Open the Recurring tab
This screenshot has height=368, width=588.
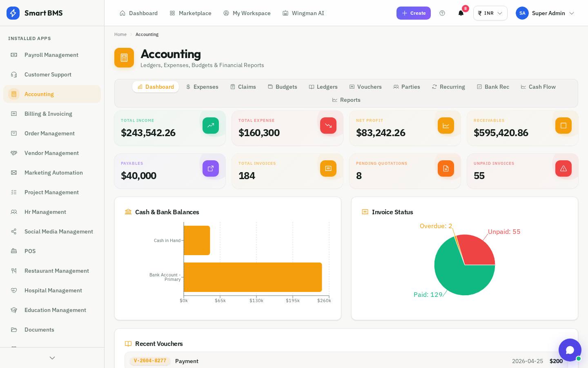tap(448, 87)
